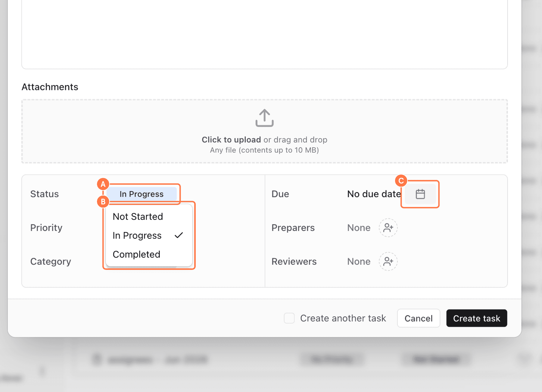Choose Not Started from the status menu

coord(149,217)
